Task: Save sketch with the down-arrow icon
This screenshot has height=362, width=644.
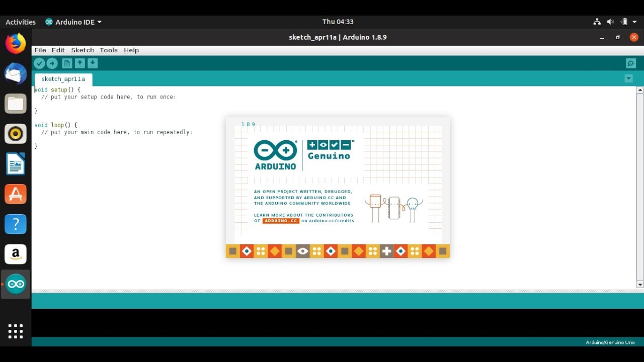Action: [93, 63]
